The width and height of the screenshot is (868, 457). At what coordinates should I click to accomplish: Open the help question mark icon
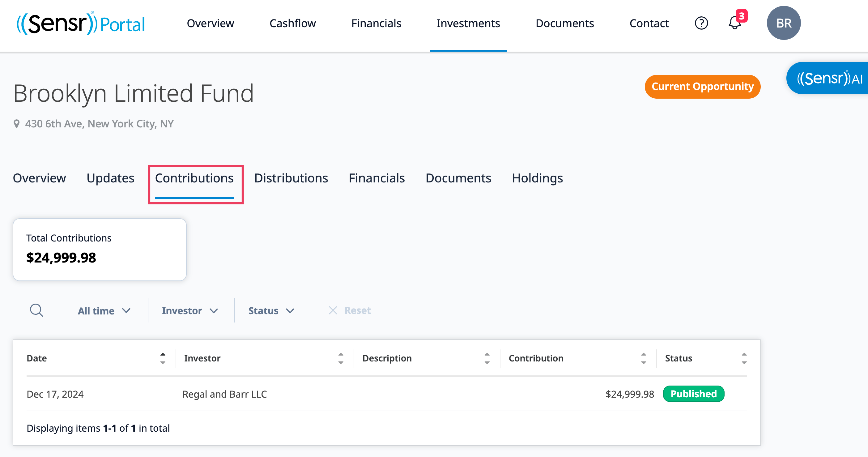tap(701, 23)
